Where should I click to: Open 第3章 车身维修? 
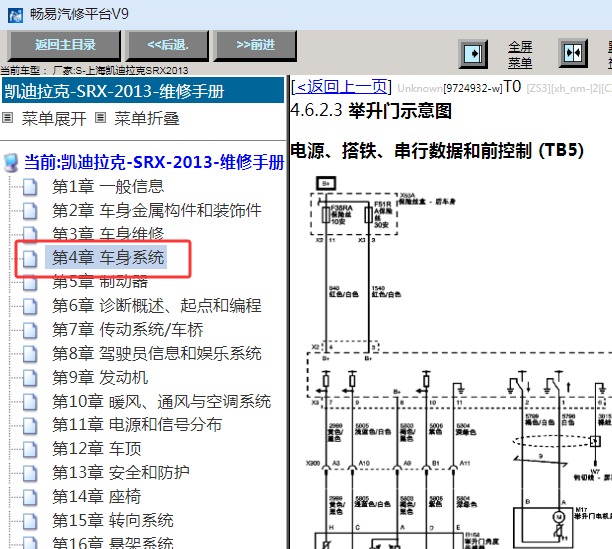click(x=108, y=233)
